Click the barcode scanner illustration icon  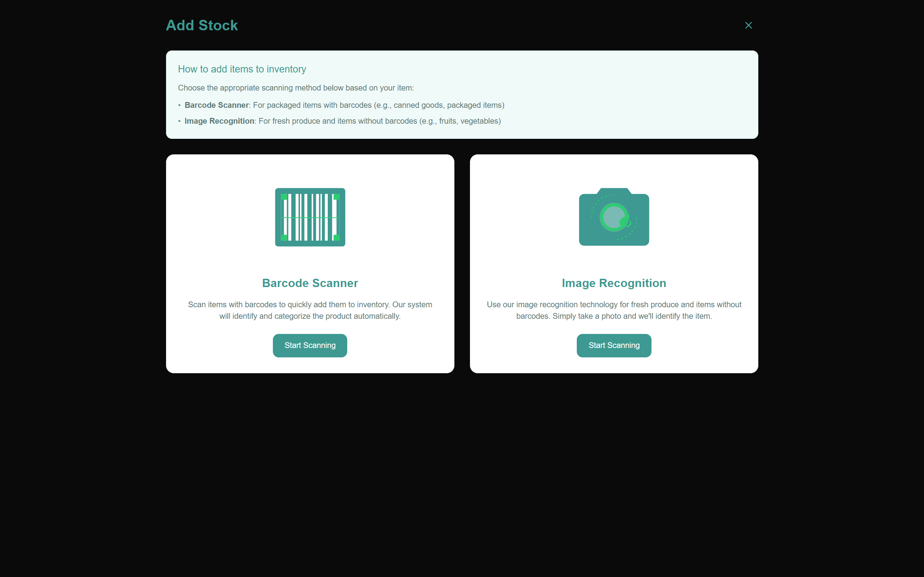(x=310, y=217)
